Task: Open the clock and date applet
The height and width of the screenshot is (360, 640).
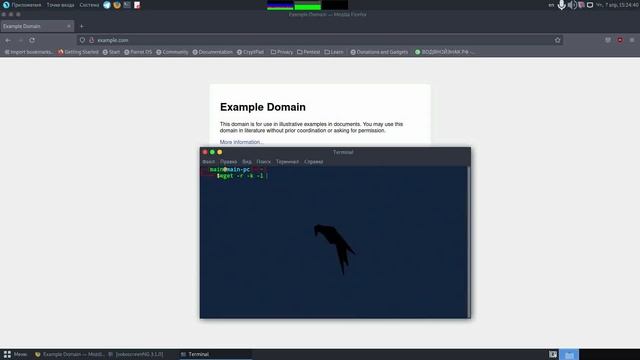Action: pos(618,5)
